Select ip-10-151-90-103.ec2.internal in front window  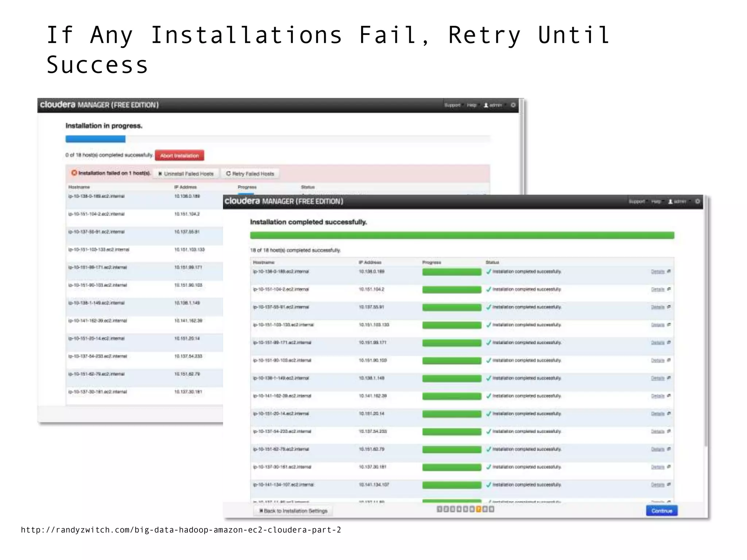[x=282, y=360]
